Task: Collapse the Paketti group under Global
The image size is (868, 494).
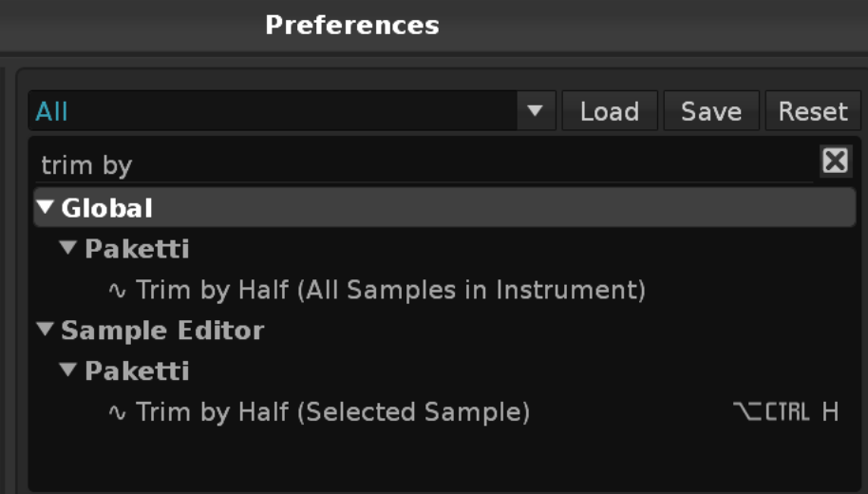Action: [68, 249]
